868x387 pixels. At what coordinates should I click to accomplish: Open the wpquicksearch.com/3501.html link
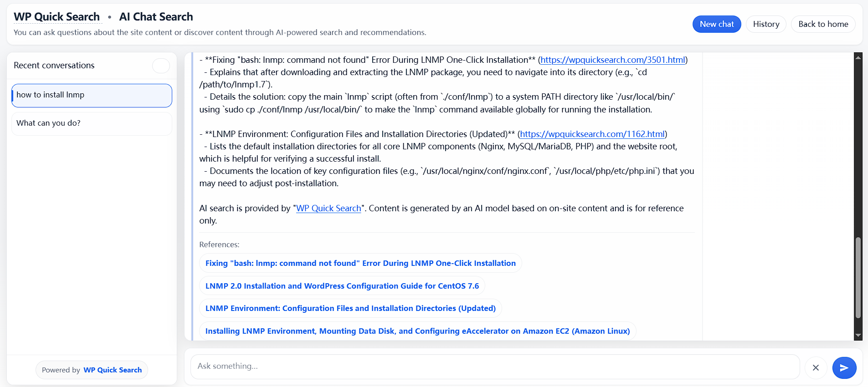612,60
